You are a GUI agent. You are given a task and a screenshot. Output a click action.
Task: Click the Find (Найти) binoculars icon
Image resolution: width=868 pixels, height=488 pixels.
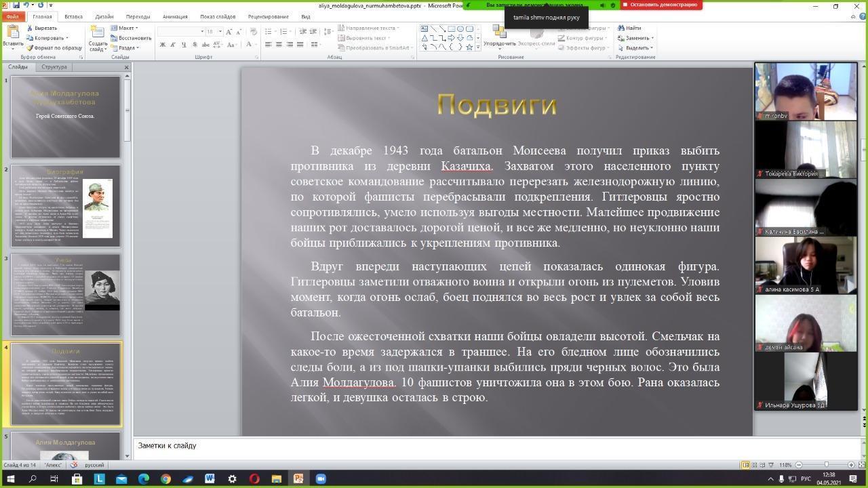621,28
